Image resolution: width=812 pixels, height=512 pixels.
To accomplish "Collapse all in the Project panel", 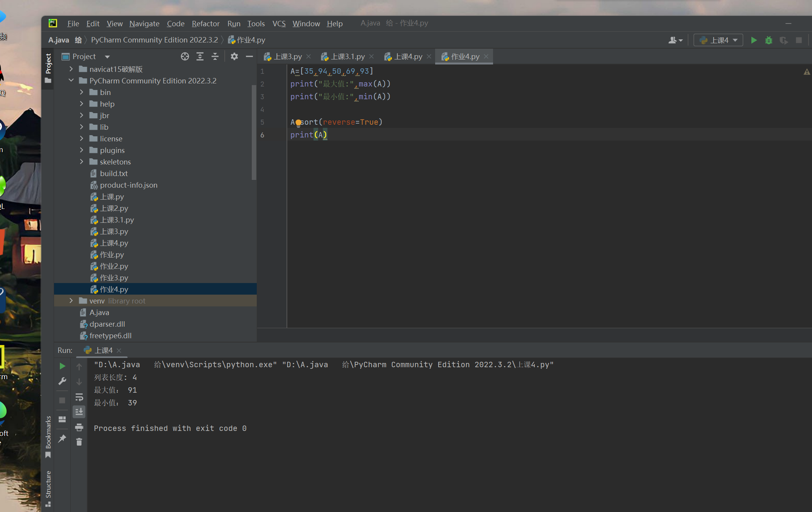I will 215,56.
